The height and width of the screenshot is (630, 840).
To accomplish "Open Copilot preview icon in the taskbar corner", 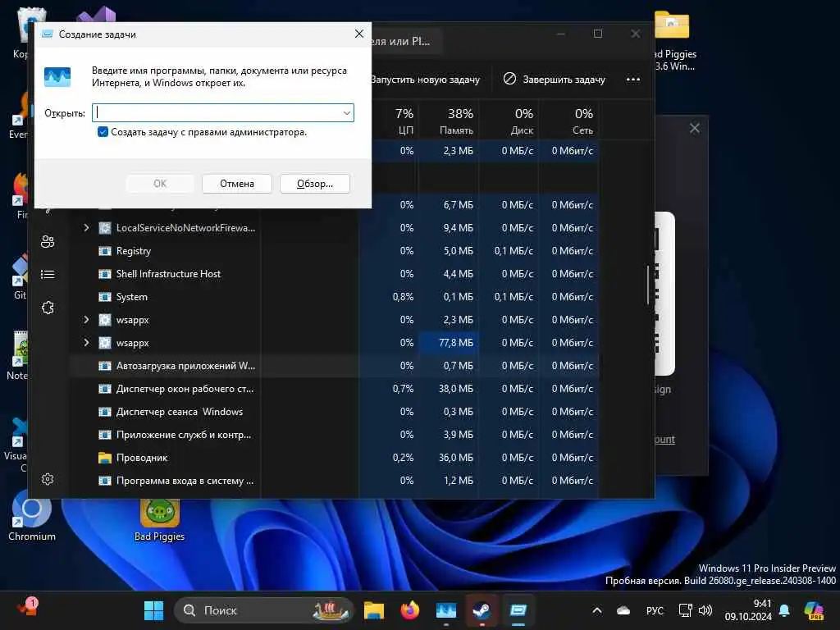I will pyautogui.click(x=814, y=610).
